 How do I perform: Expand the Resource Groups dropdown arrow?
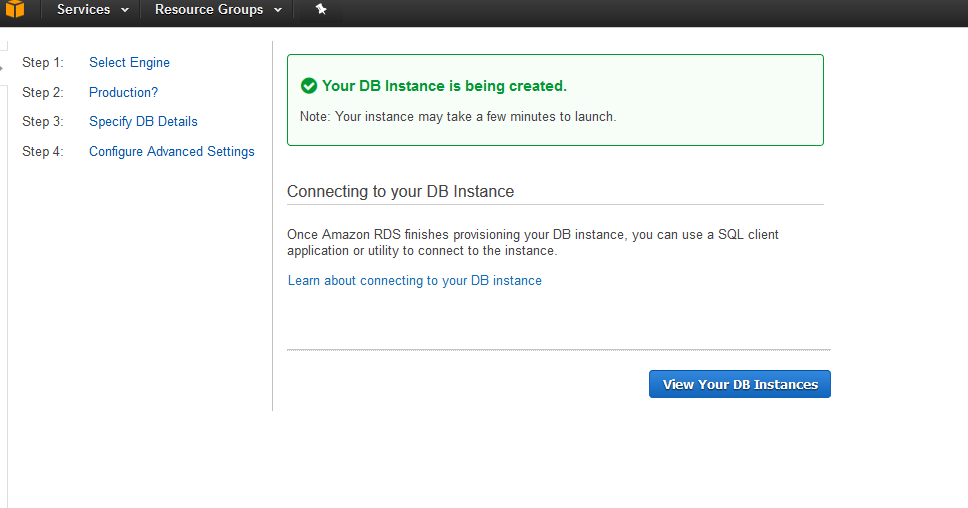pos(278,10)
